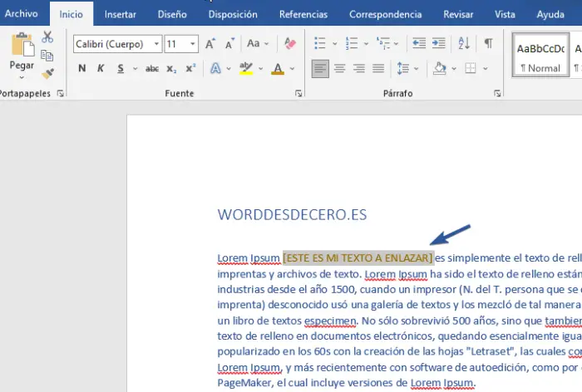Apply shading with the paint bucket
Screen dimensions: 582x392
point(440,69)
